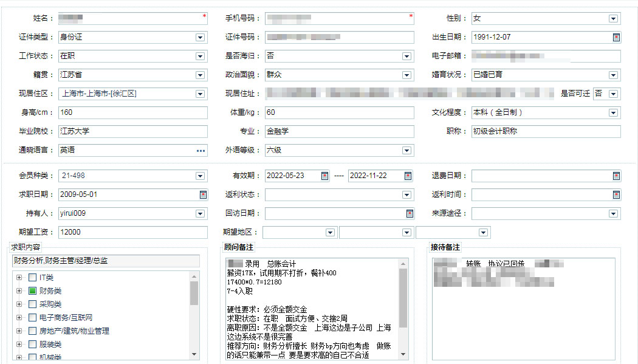
Task: Open the 籍贯 dropdown
Action: point(200,75)
